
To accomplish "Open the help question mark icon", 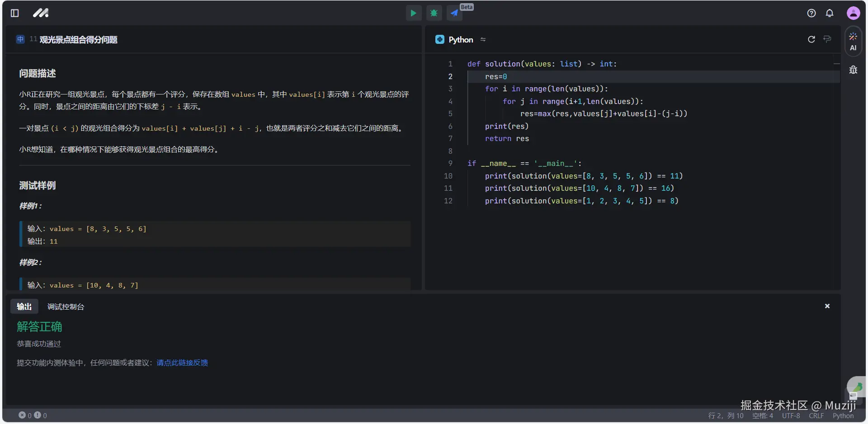I will click(x=811, y=13).
